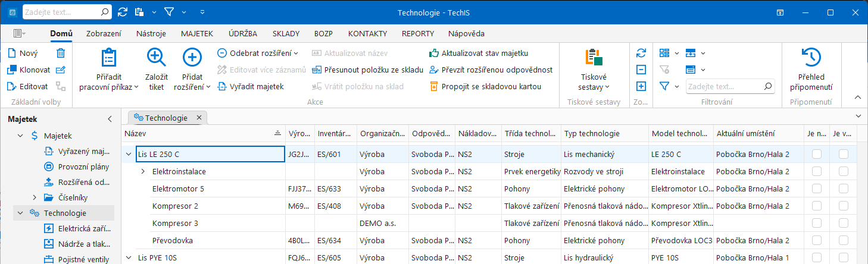Screen dimensions: 868x264
Task: Expand the Číselníky folder node
Action: pyautogui.click(x=35, y=197)
